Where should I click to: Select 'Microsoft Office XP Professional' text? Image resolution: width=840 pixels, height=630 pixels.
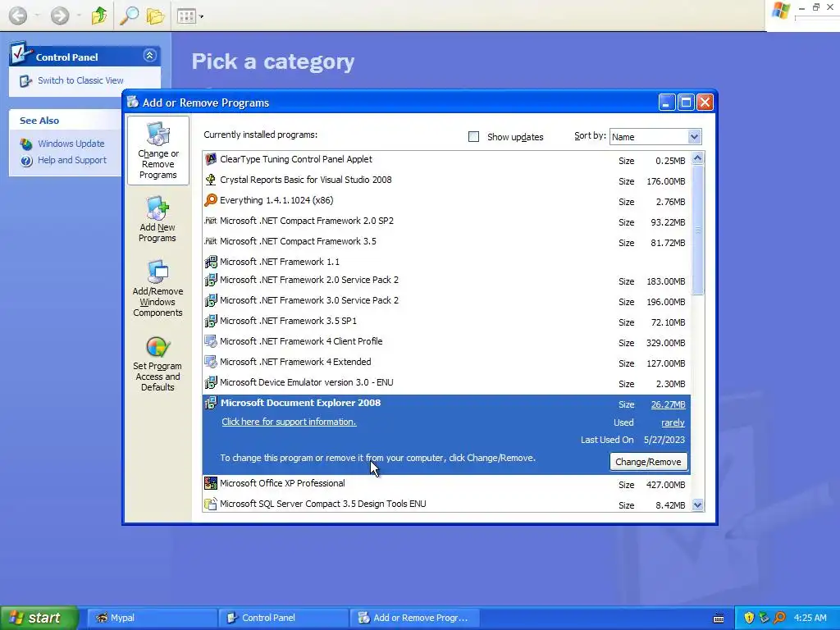[282, 483]
